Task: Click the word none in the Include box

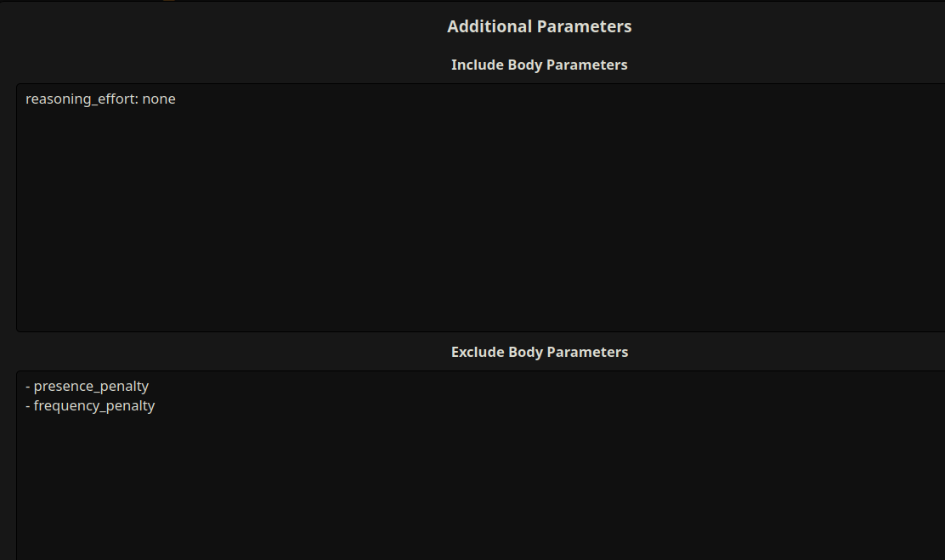Action: (159, 99)
